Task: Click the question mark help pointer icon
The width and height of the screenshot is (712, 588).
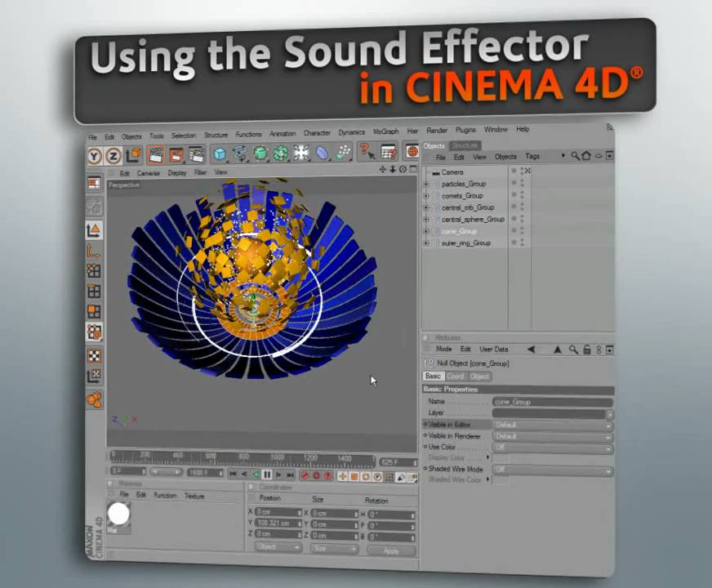Action: (x=367, y=151)
